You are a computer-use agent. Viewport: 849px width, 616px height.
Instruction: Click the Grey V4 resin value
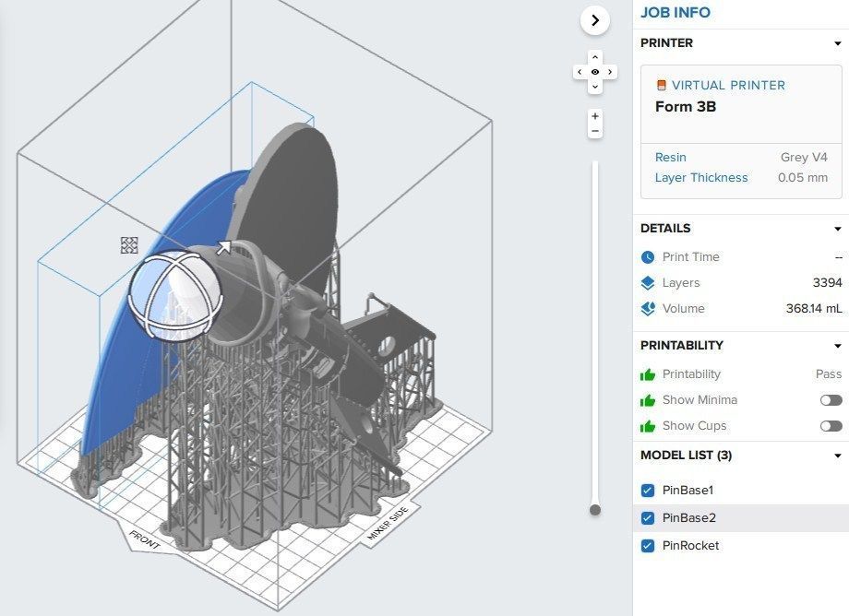[804, 158]
